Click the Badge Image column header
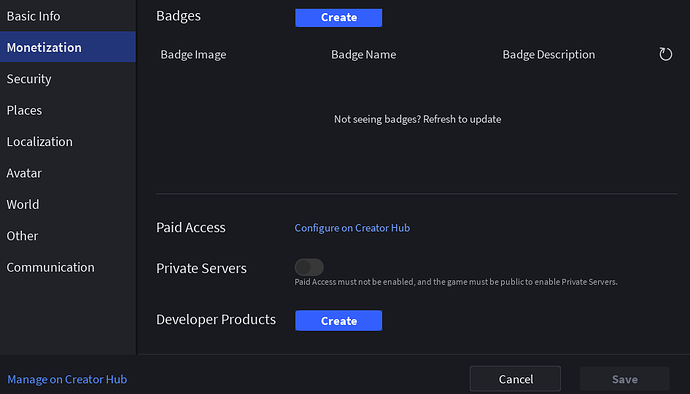The height and width of the screenshot is (394, 690). [193, 55]
